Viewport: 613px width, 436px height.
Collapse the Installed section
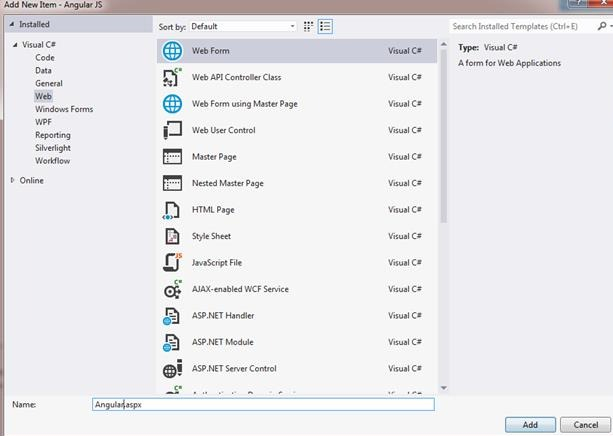tap(12, 24)
